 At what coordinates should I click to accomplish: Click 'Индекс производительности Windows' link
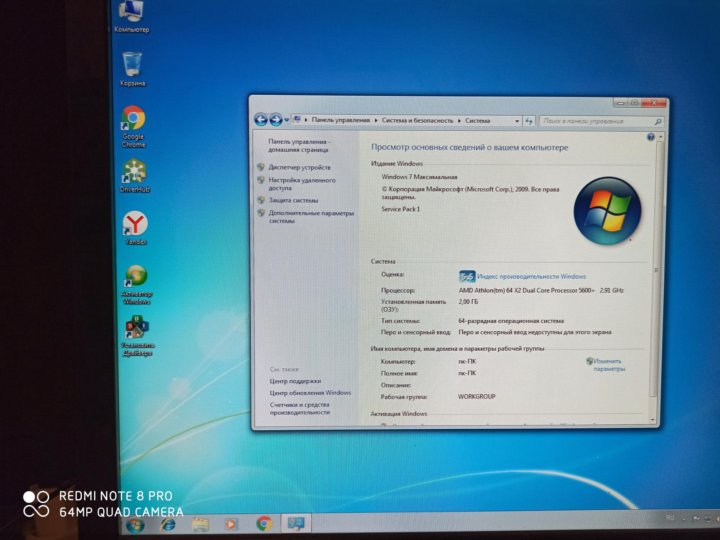531,276
